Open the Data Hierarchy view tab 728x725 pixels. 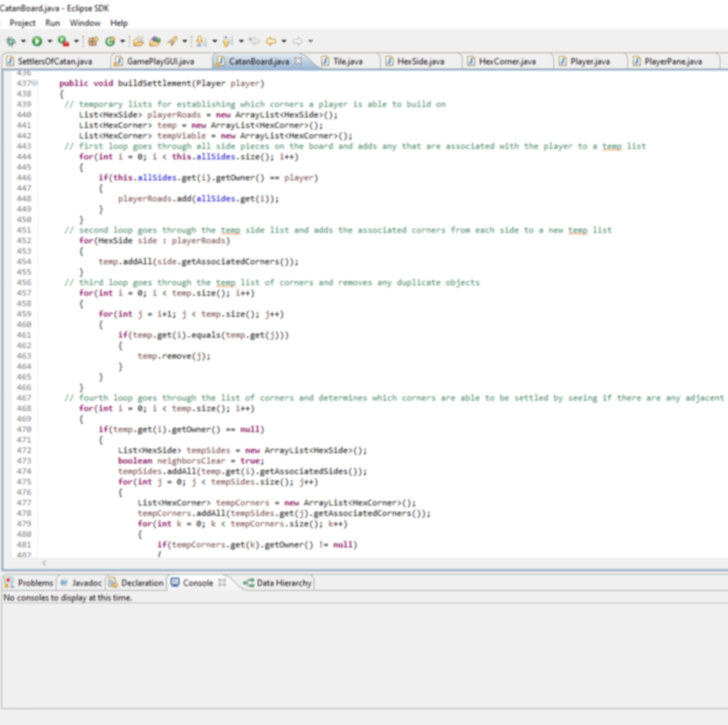(x=277, y=583)
